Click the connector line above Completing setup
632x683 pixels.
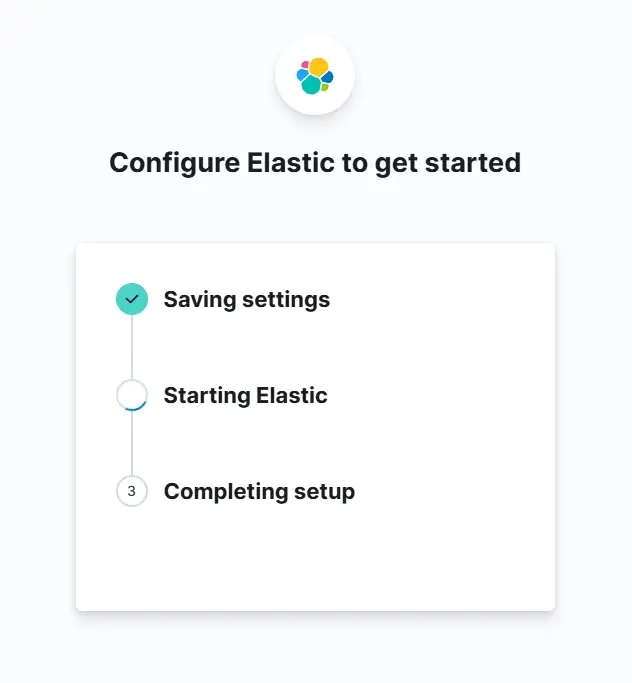coord(132,443)
